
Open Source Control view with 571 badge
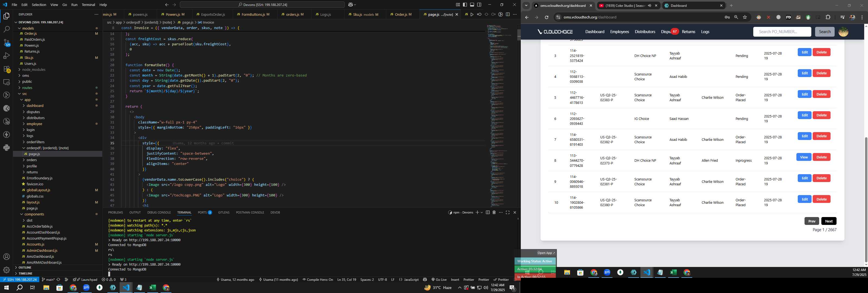7,43
